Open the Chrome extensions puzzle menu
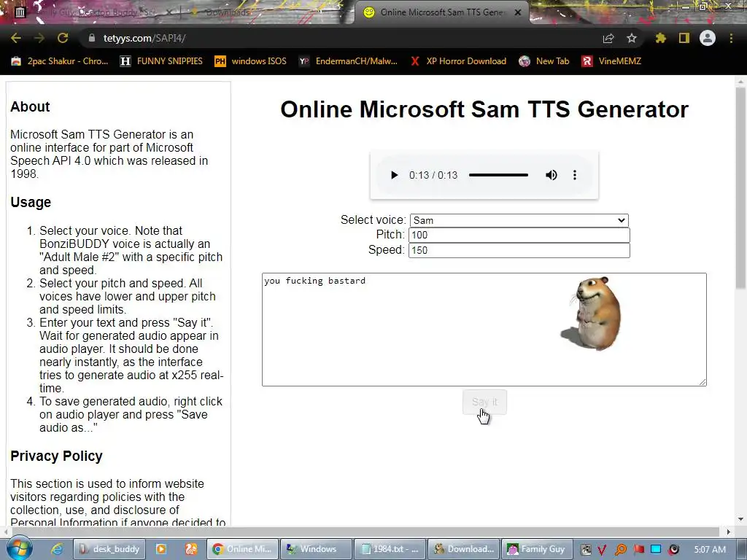 661,38
